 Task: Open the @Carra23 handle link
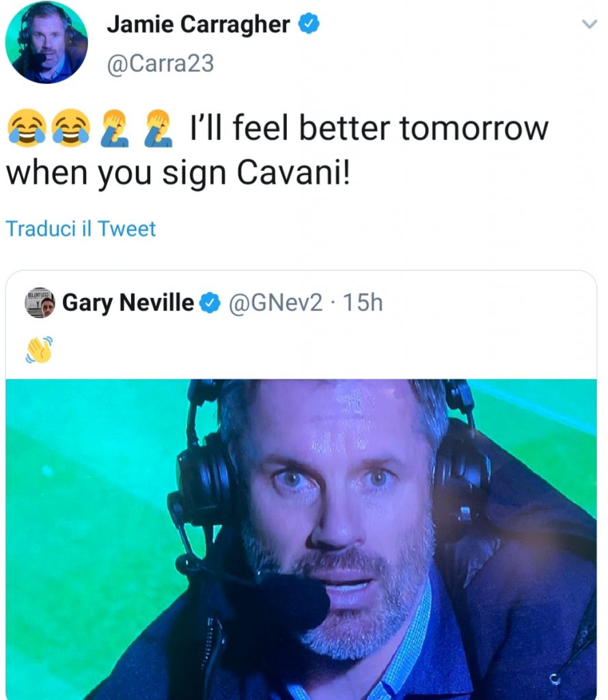click(x=161, y=64)
